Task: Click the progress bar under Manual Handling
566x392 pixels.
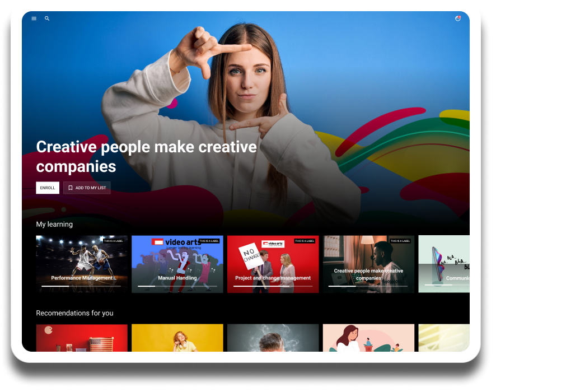Action: coord(177,286)
